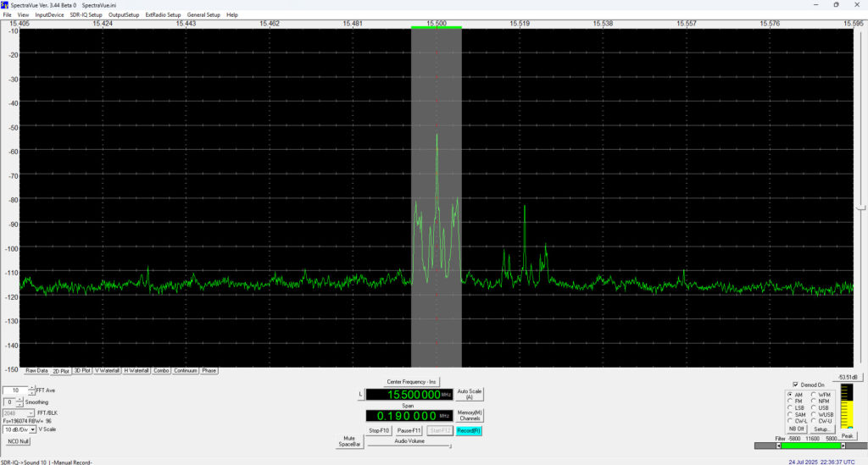Switch to the V Waterfall tab
The height and width of the screenshot is (465, 868).
[107, 371]
